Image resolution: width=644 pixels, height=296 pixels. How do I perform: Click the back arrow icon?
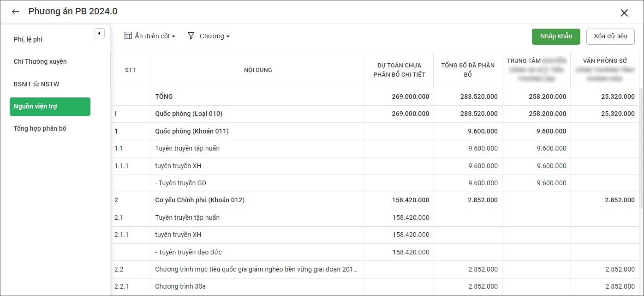(16, 12)
